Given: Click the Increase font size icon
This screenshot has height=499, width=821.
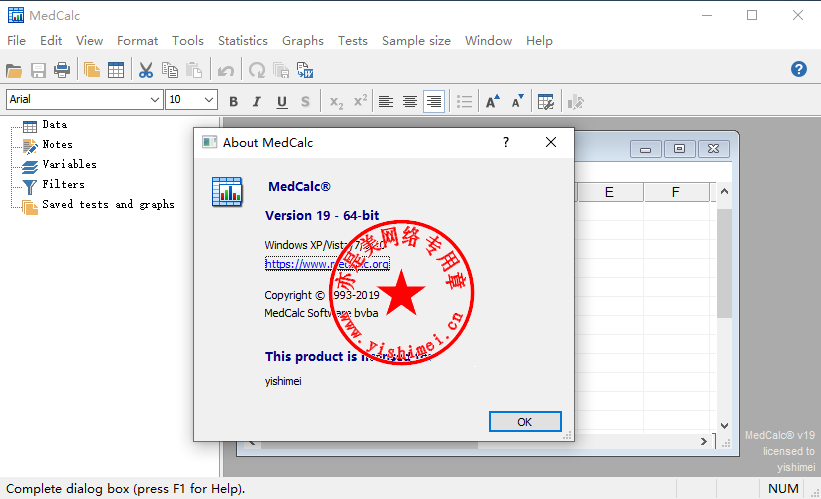Looking at the screenshot, I should [x=492, y=102].
